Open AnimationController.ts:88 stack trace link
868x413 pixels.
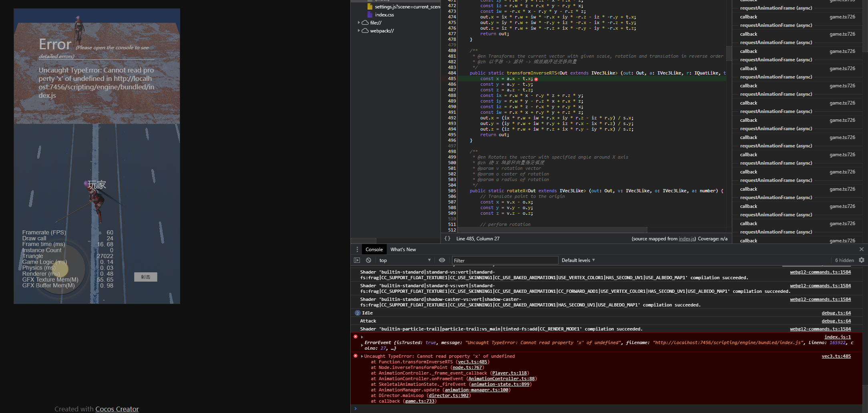pyautogui.click(x=501, y=379)
